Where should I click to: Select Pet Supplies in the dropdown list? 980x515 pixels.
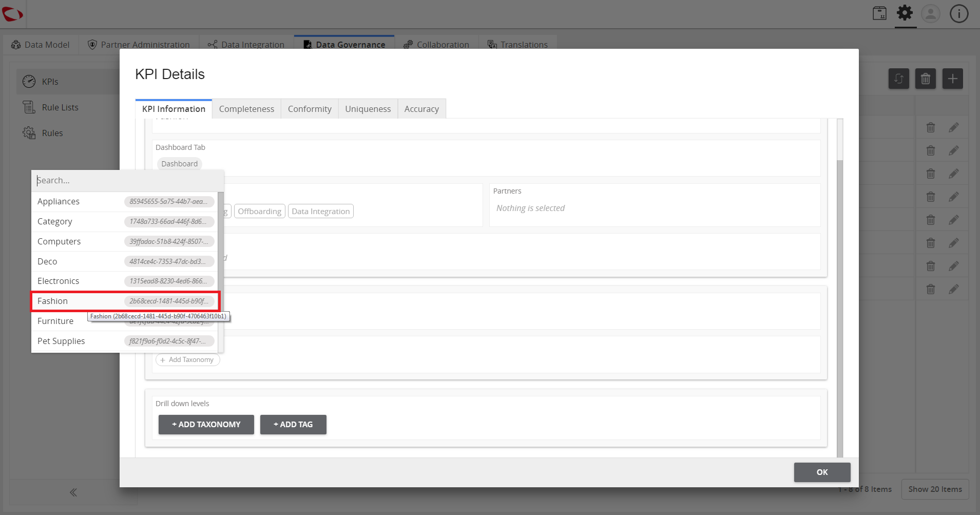pos(124,341)
